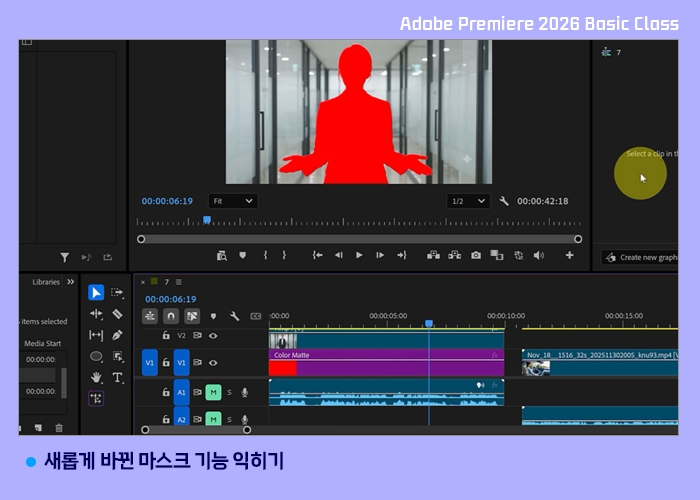Open program monitor wrench settings
Viewport: 700px width, 500px height.
(504, 201)
